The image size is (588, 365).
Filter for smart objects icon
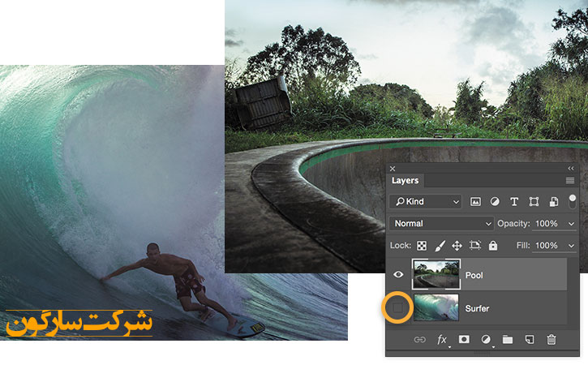[553, 201]
